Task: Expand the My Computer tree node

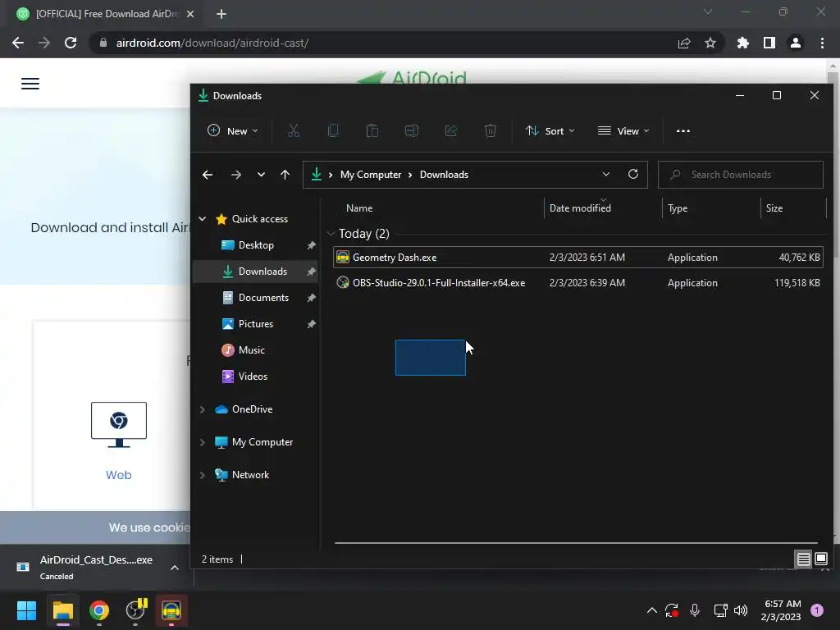Action: click(x=203, y=442)
